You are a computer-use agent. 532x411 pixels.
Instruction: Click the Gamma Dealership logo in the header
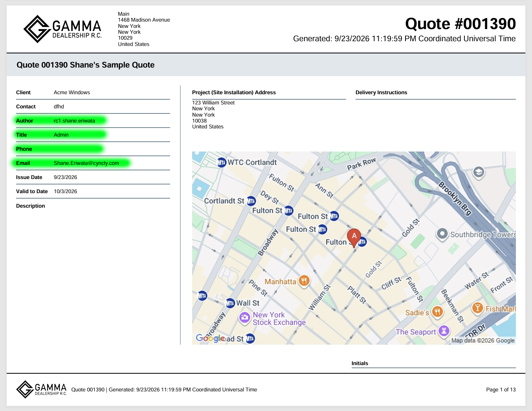62,29
